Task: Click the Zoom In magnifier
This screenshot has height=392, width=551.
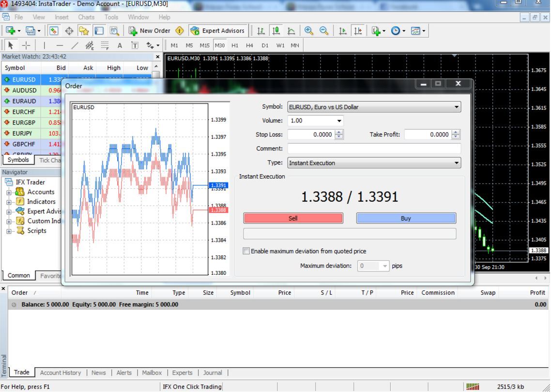Action: pyautogui.click(x=308, y=31)
